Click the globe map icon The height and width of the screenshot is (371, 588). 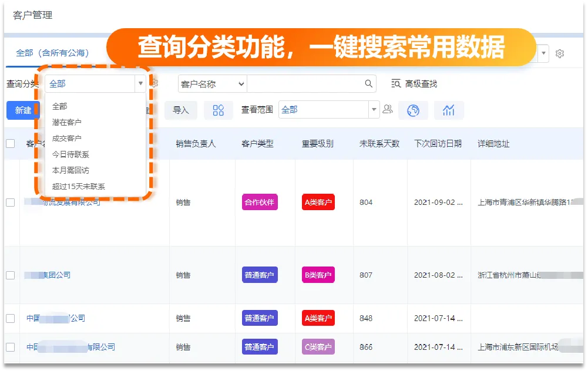(x=413, y=110)
